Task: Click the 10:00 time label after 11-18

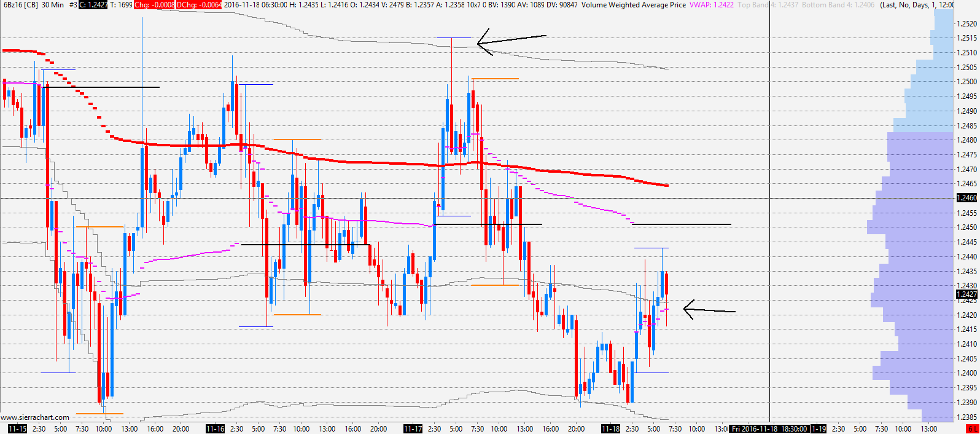Action: tap(696, 429)
